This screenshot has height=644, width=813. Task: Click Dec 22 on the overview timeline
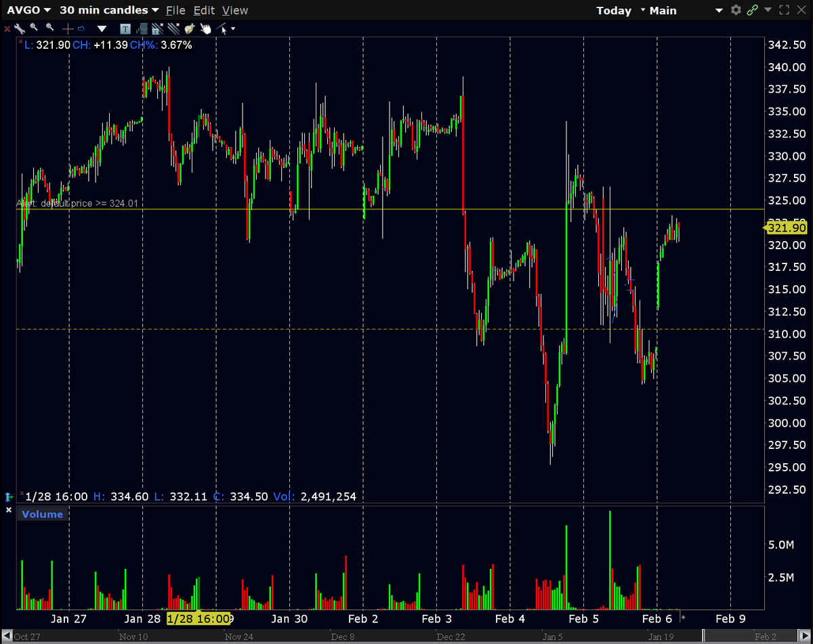point(451,637)
